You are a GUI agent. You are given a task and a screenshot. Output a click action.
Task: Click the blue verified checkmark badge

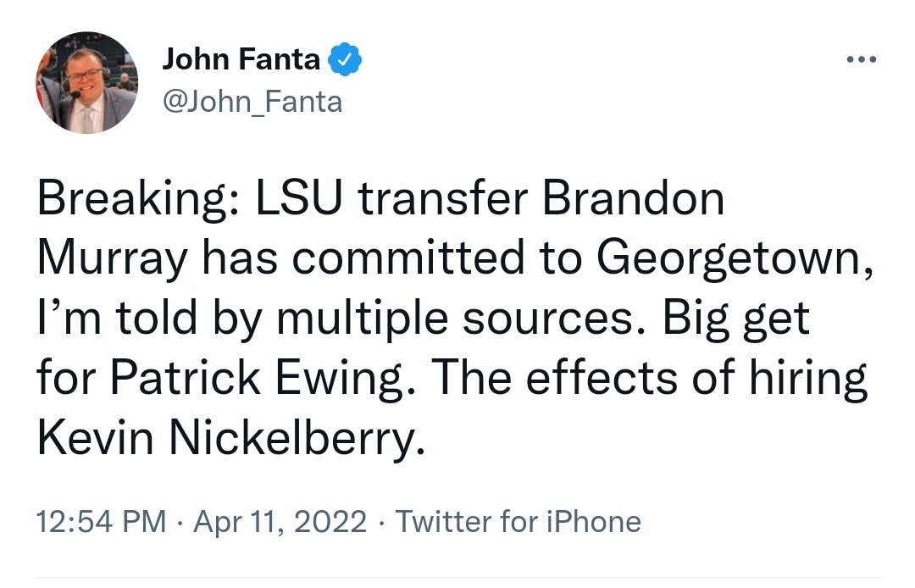coord(345,59)
